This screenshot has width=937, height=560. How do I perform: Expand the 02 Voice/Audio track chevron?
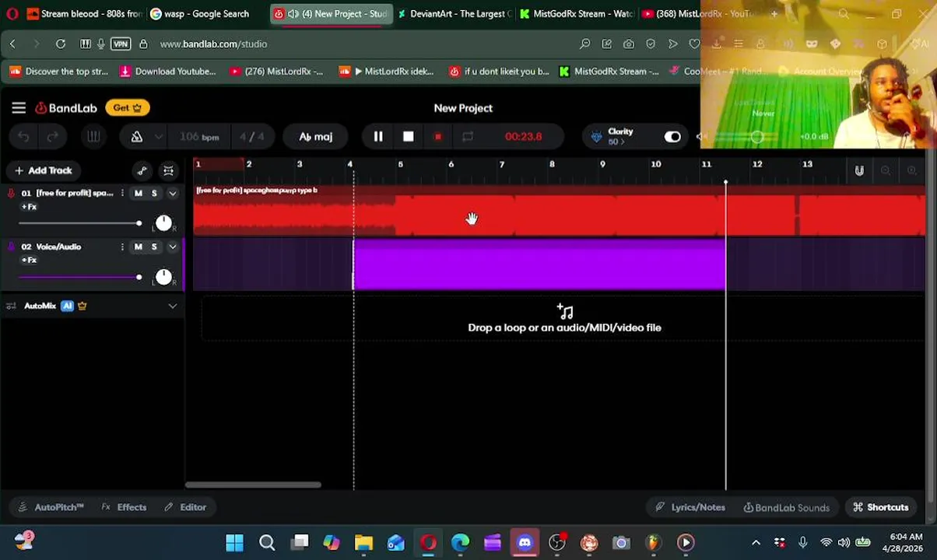coord(172,247)
